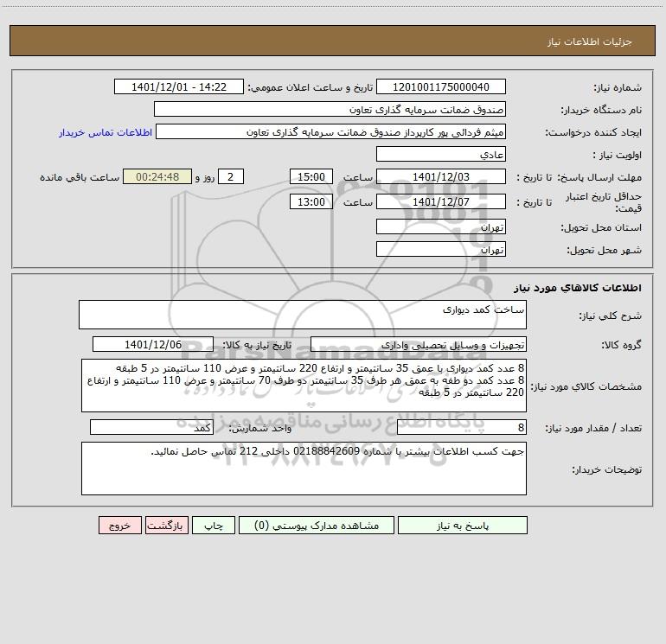Click شهر محل تحویل field تهران
The height and width of the screenshot is (644, 666).
[x=441, y=250]
